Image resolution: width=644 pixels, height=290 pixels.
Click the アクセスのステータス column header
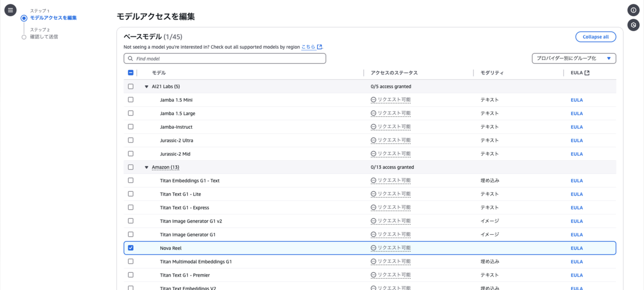click(394, 73)
